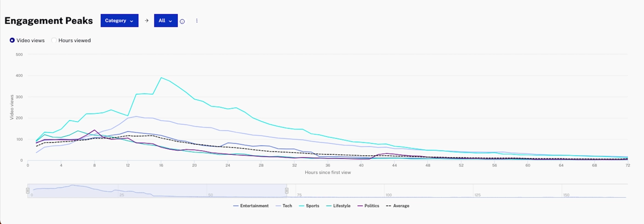644x224 pixels.
Task: Open the Category dropdown
Action: pyautogui.click(x=119, y=21)
